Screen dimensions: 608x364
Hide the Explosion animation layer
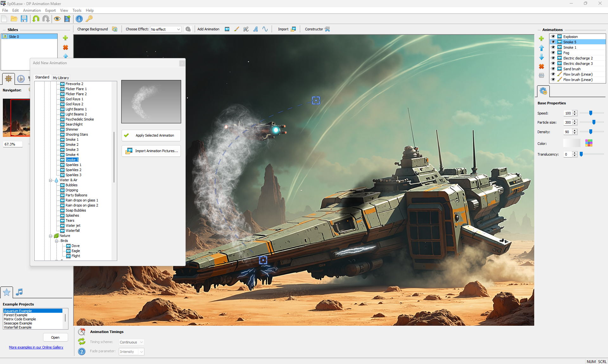[x=553, y=37]
